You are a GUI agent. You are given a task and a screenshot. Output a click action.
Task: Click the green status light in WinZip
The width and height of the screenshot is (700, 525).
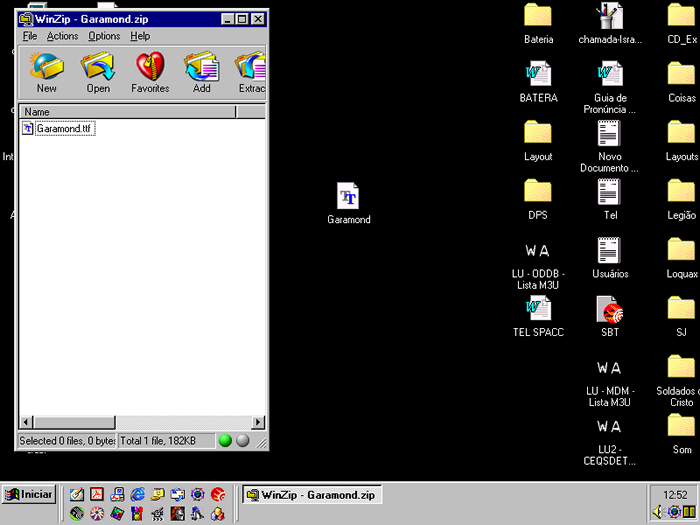[225, 441]
